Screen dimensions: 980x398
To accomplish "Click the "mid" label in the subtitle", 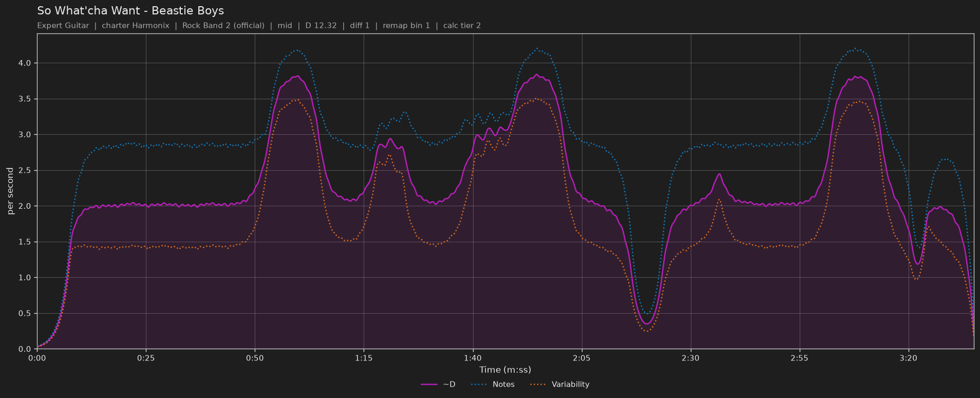I will click(x=285, y=26).
